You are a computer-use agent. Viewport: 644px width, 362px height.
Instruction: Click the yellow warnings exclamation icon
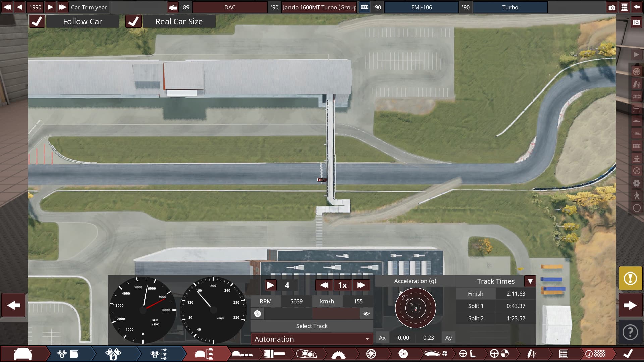pos(630,278)
